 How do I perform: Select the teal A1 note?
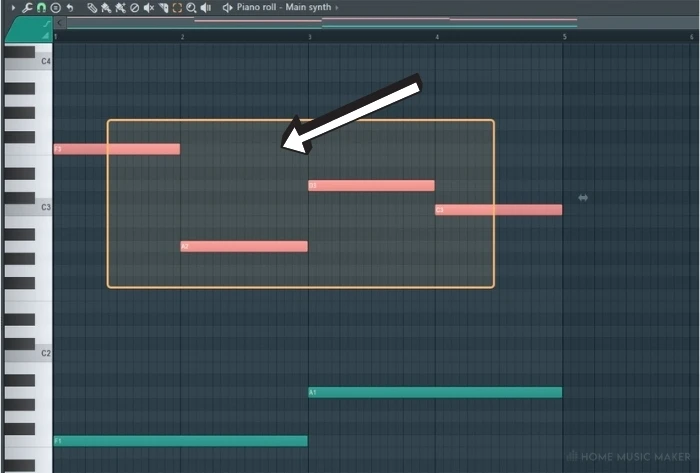[435, 392]
